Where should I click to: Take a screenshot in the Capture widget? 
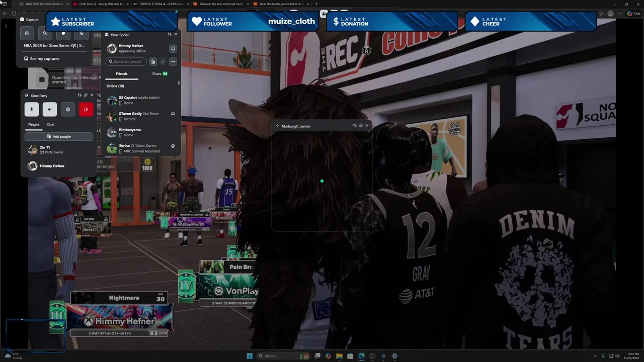pos(27,34)
